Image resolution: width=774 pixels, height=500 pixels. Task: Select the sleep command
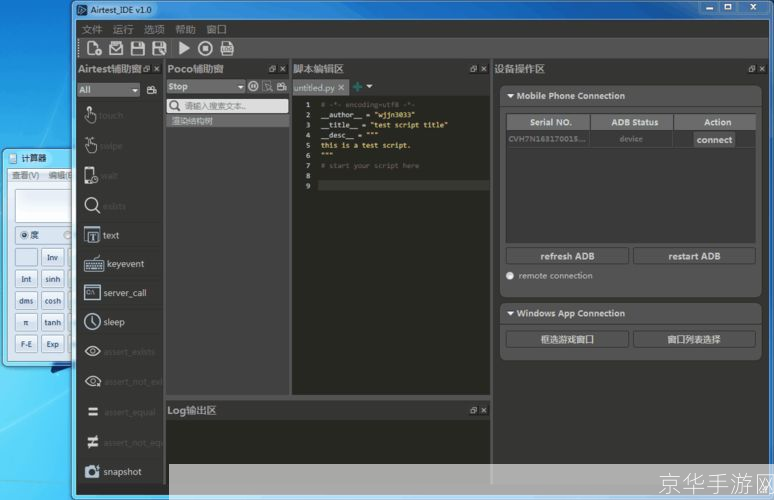click(104, 322)
